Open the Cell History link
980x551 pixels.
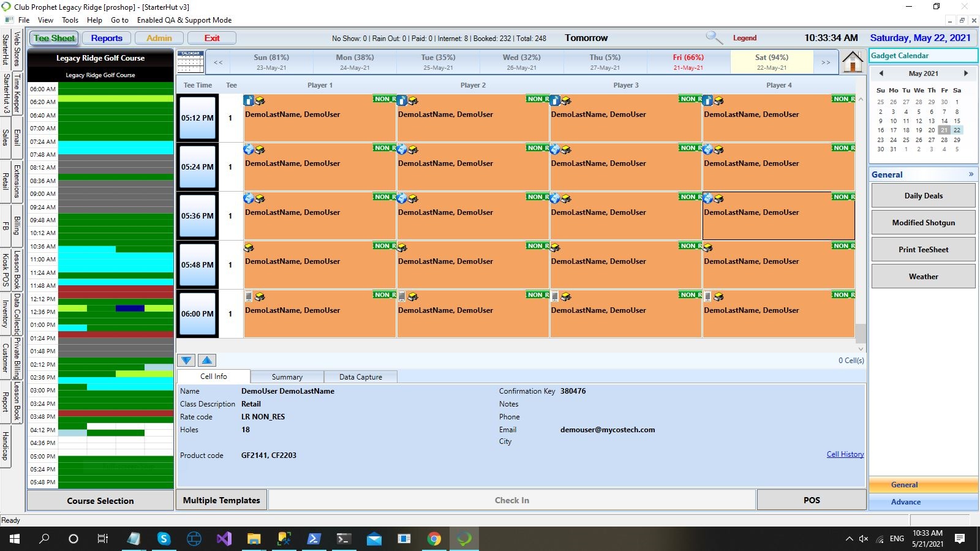pyautogui.click(x=845, y=454)
